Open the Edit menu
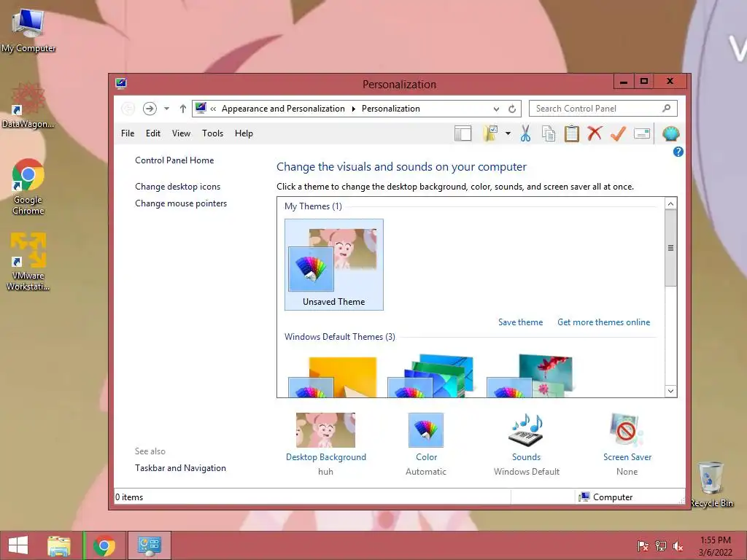Viewport: 747px width, 560px height. [x=153, y=133]
